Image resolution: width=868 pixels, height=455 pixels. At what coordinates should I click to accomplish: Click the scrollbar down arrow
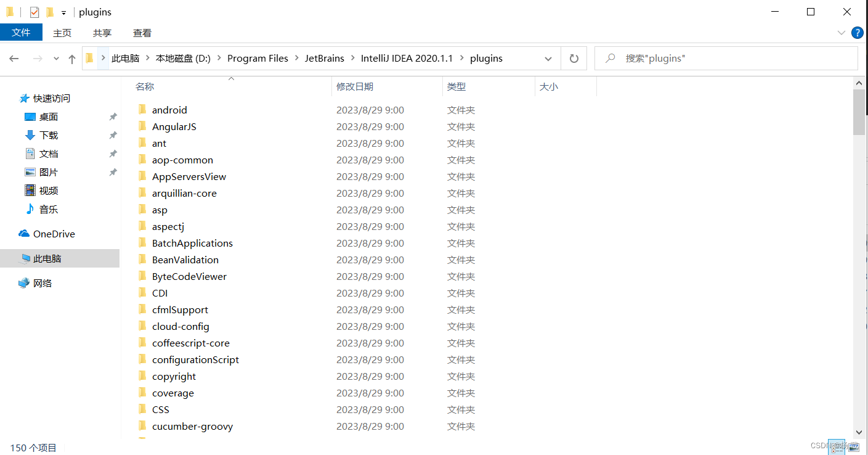point(859,433)
